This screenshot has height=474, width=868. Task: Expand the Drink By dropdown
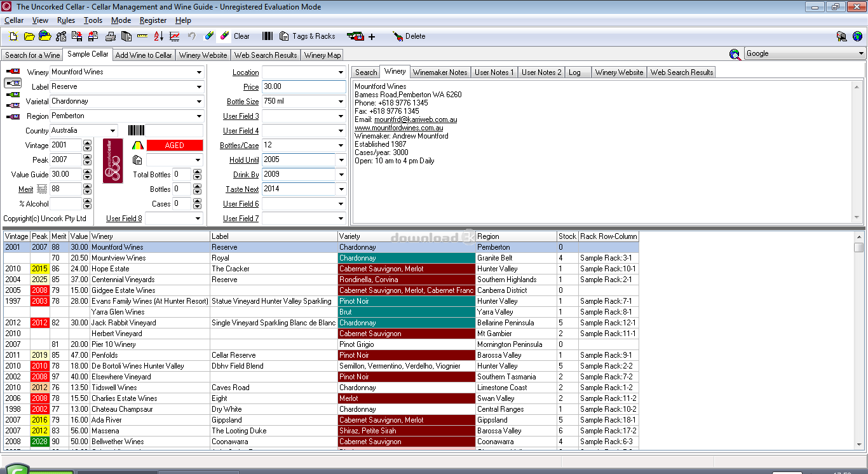coord(341,175)
